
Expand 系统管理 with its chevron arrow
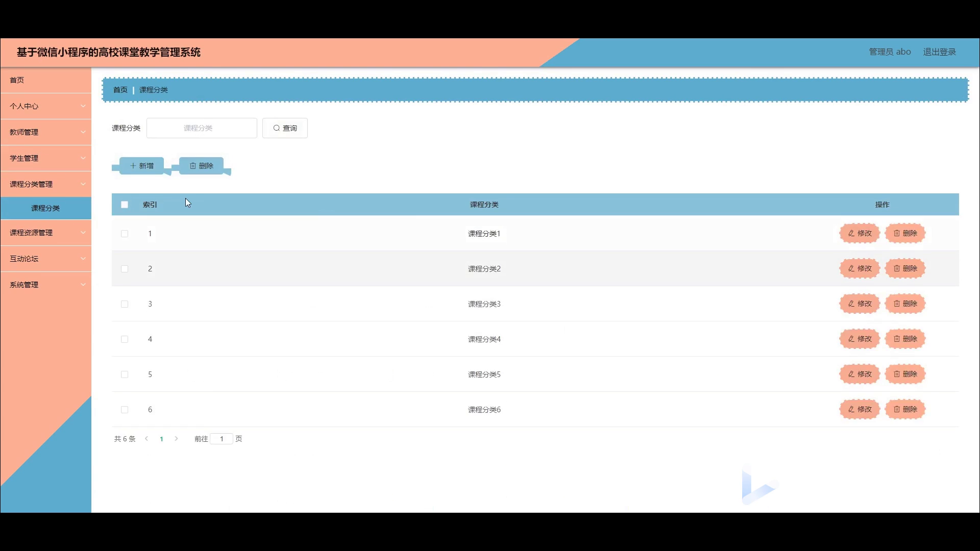click(83, 285)
